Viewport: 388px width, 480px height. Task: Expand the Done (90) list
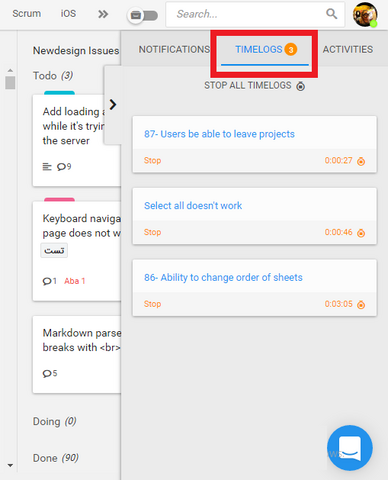[x=56, y=458]
